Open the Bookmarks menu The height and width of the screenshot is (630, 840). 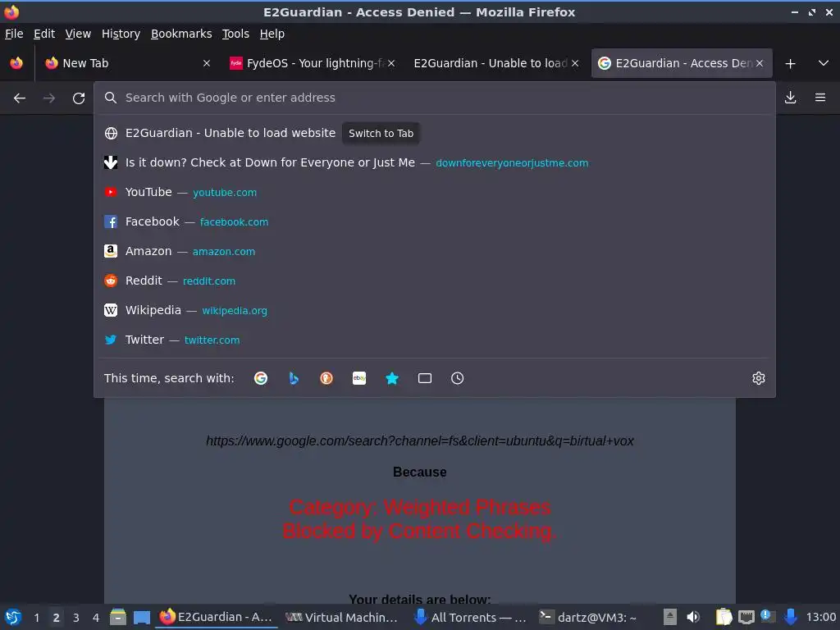[x=181, y=34]
